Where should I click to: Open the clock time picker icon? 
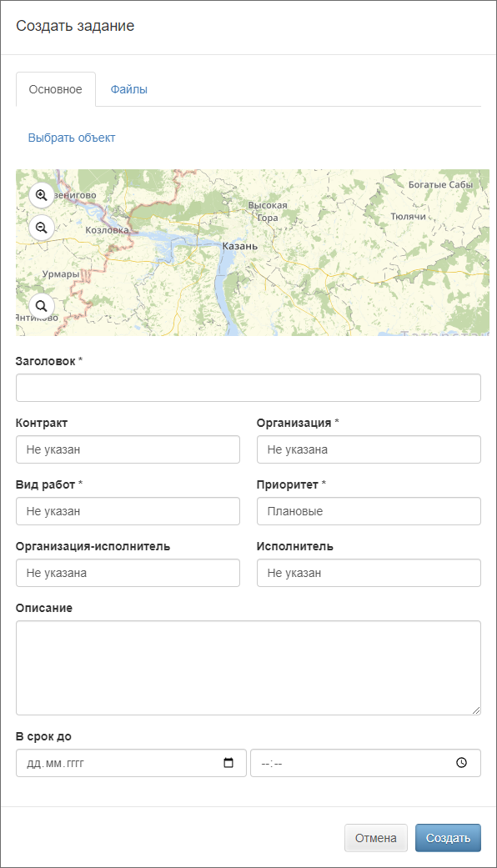pos(461,763)
